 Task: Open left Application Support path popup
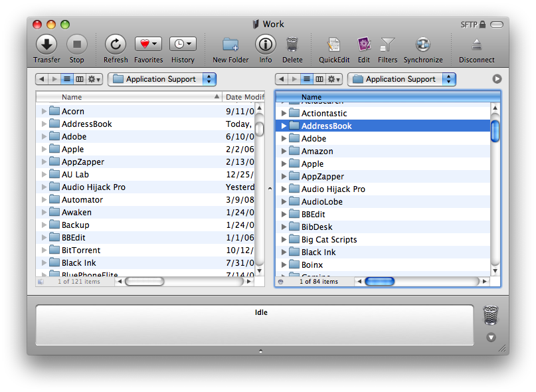coord(162,79)
